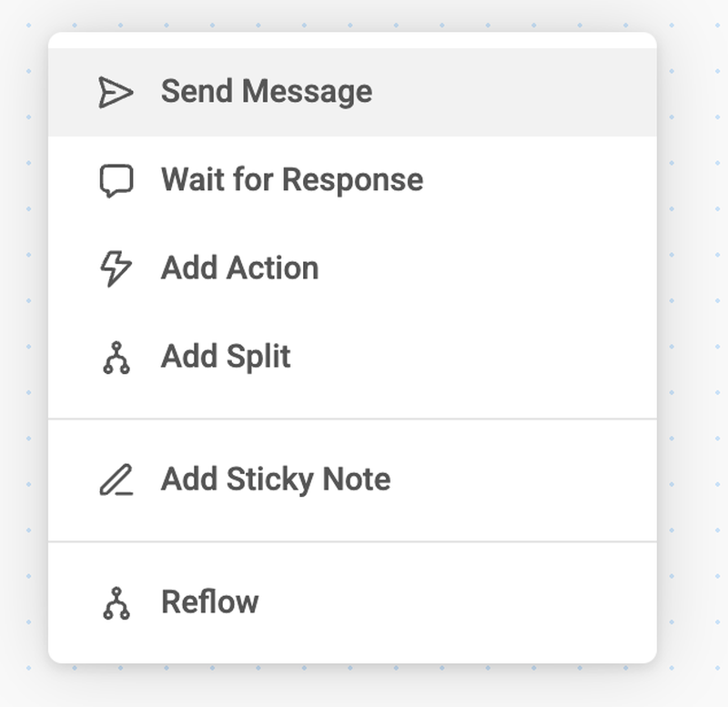Click the highlighted first menu row's empty right side
728x707 pixels.
coord(546,92)
